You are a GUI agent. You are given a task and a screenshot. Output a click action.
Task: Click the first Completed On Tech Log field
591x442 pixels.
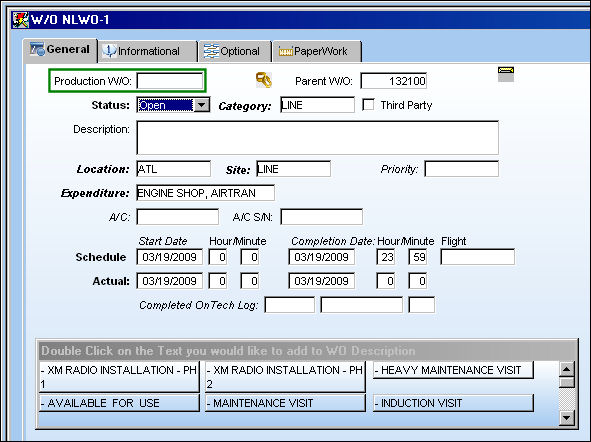[289, 305]
